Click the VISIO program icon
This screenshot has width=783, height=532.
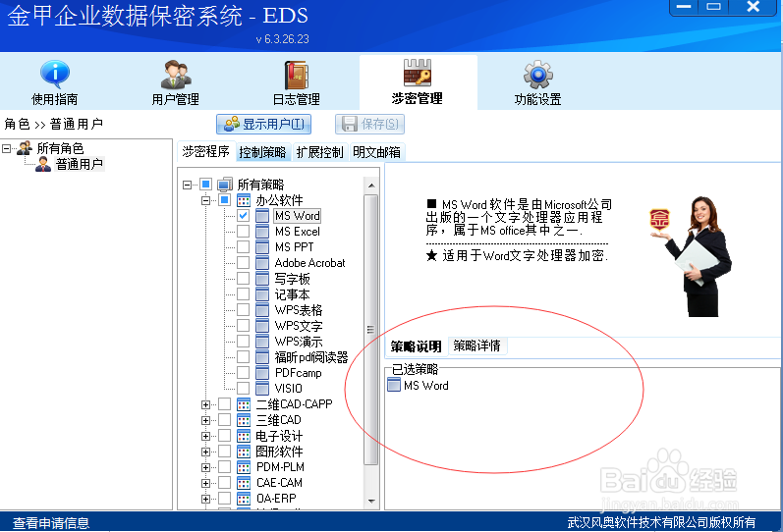coord(262,389)
